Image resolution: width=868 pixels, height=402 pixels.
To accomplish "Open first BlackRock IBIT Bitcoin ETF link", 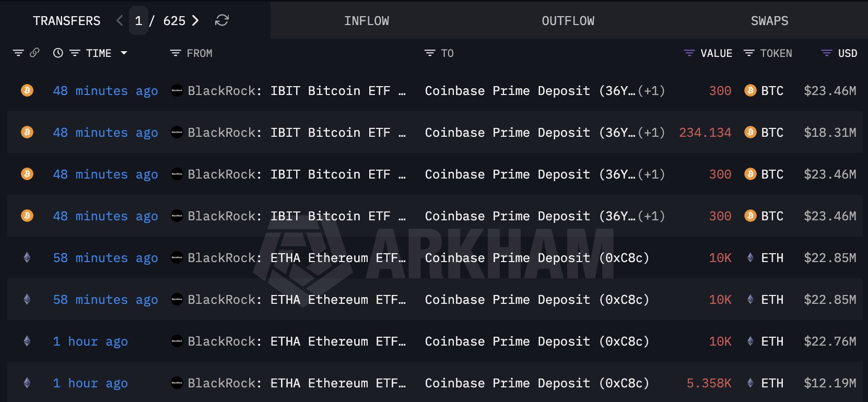I will (296, 91).
